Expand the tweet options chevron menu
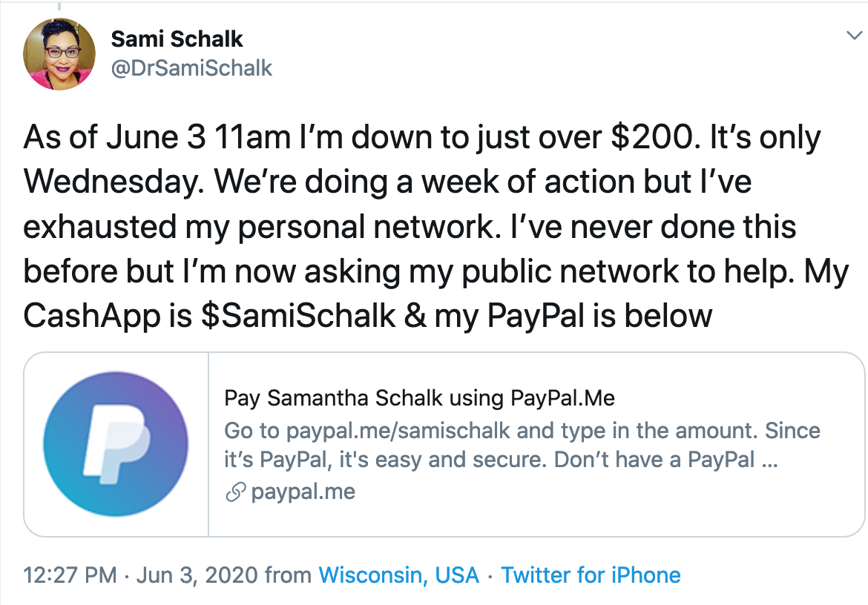Viewport: 868px width, 605px height. pyautogui.click(x=852, y=36)
